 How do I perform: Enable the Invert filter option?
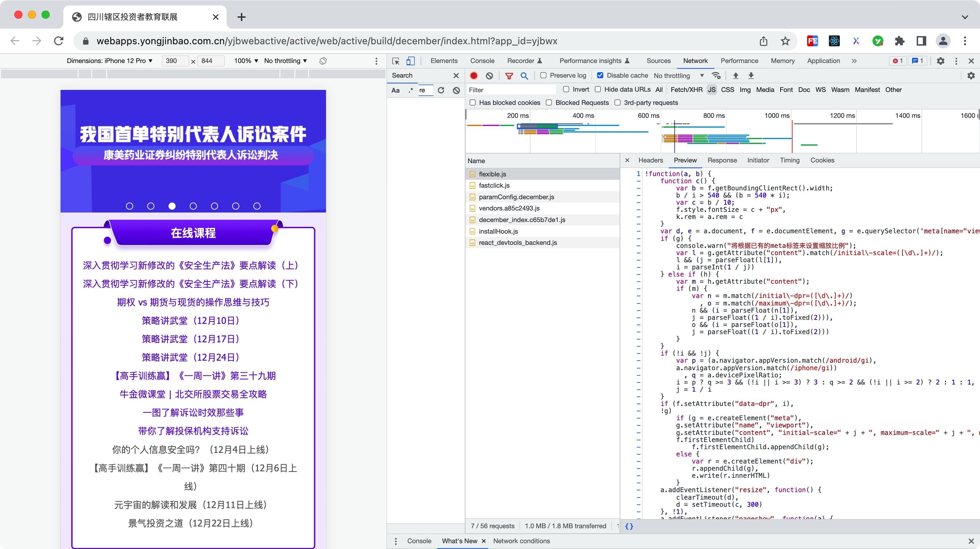tap(567, 90)
